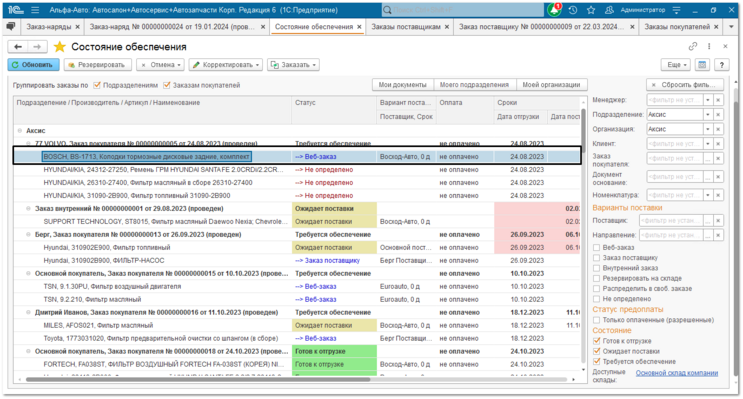Click the discussions chat icon left of tabs
743x399 pixels.
point(10,27)
